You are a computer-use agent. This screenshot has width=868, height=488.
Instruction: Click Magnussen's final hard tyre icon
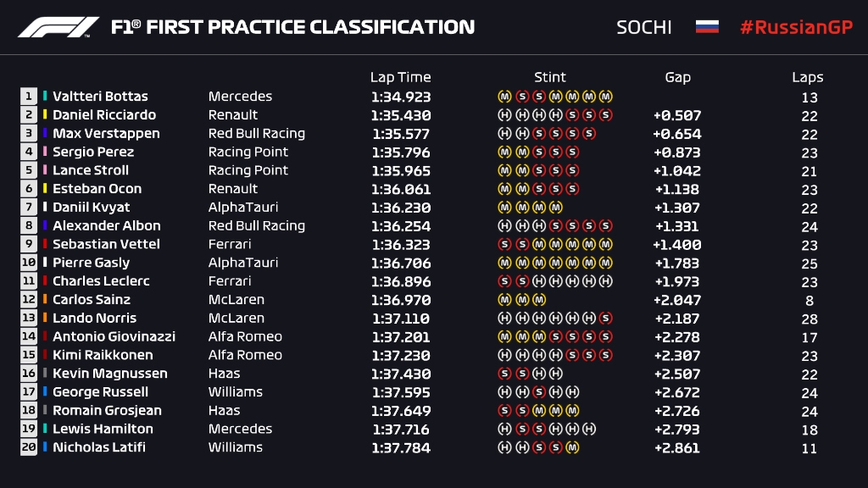coord(555,374)
